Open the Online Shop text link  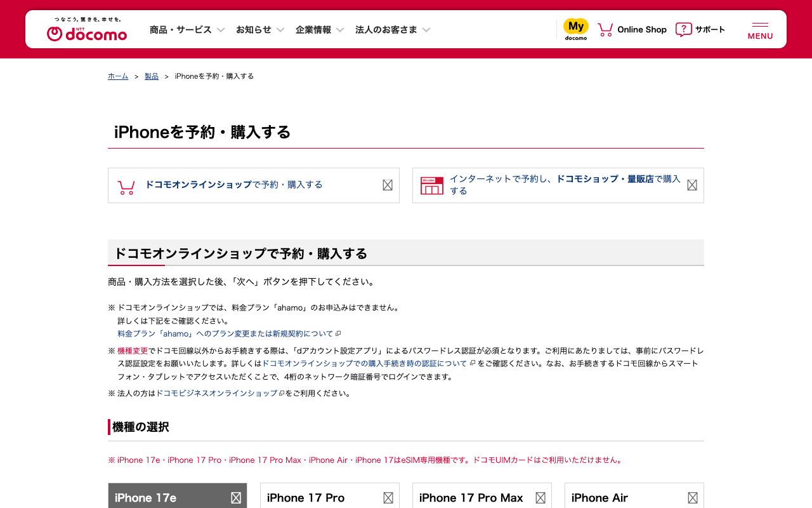click(x=642, y=29)
